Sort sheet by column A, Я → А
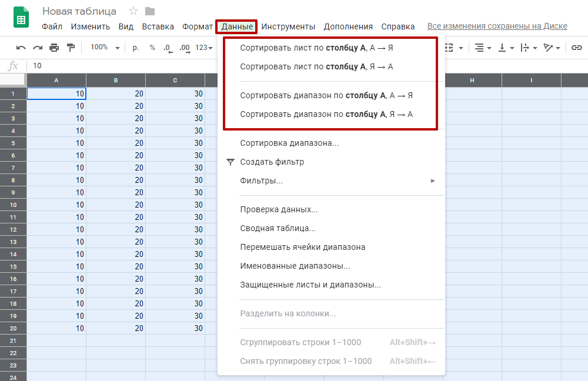Screen dimensions: 588x381 coord(331,67)
